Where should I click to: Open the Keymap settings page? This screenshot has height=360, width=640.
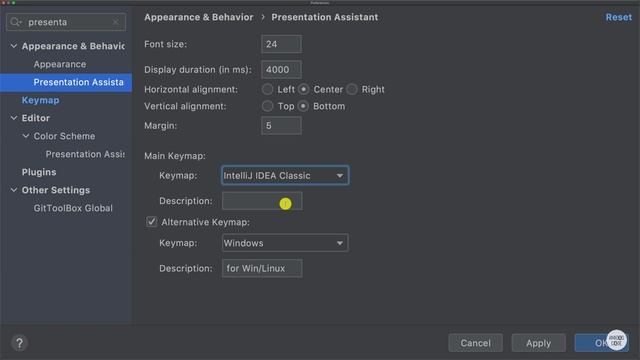(x=40, y=100)
